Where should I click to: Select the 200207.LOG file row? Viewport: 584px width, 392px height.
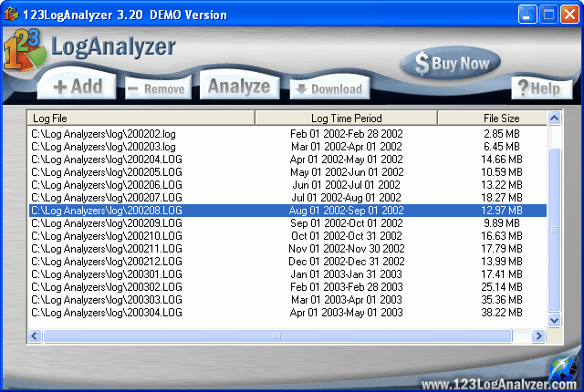pyautogui.click(x=287, y=198)
